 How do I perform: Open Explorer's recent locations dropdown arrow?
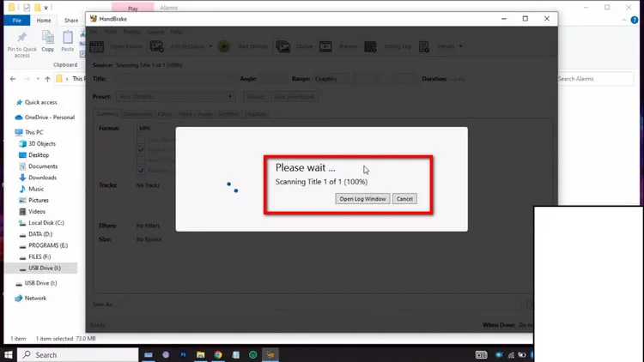[x=38, y=79]
